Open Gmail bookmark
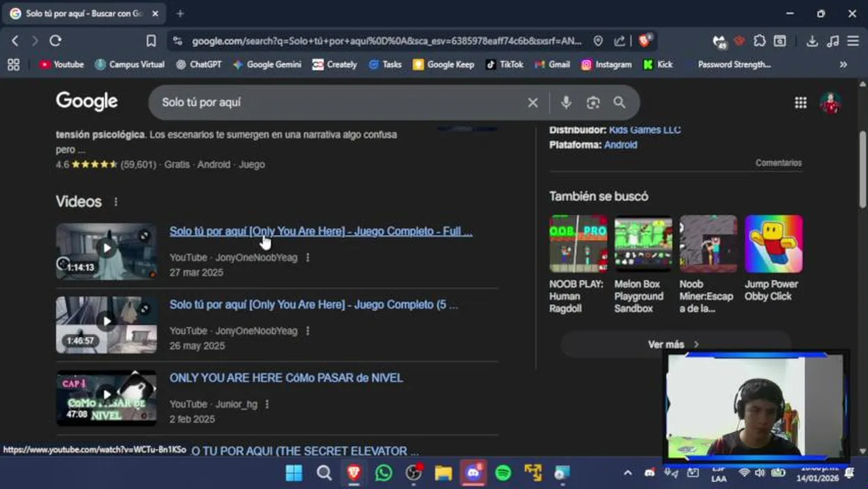The height and width of the screenshot is (489, 868). 552,65
